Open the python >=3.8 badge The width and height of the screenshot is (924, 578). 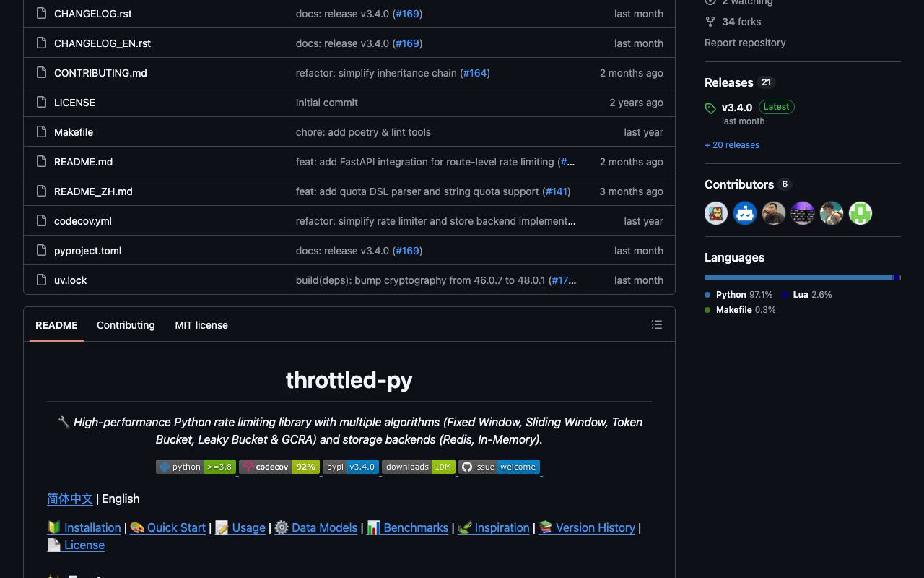[196, 467]
